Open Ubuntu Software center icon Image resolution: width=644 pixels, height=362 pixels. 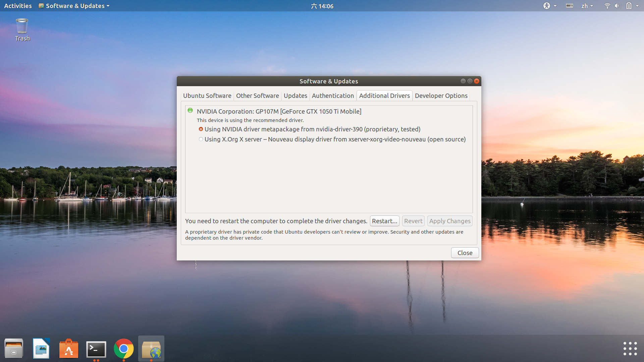point(69,349)
